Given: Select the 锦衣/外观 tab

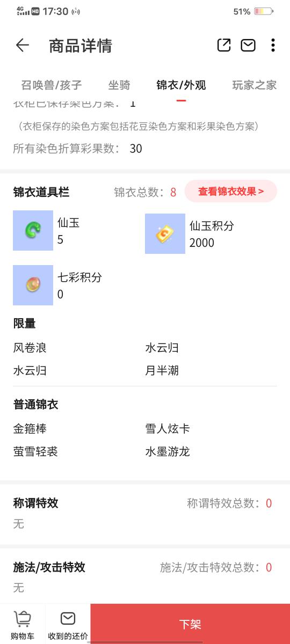Looking at the screenshot, I should (x=181, y=85).
